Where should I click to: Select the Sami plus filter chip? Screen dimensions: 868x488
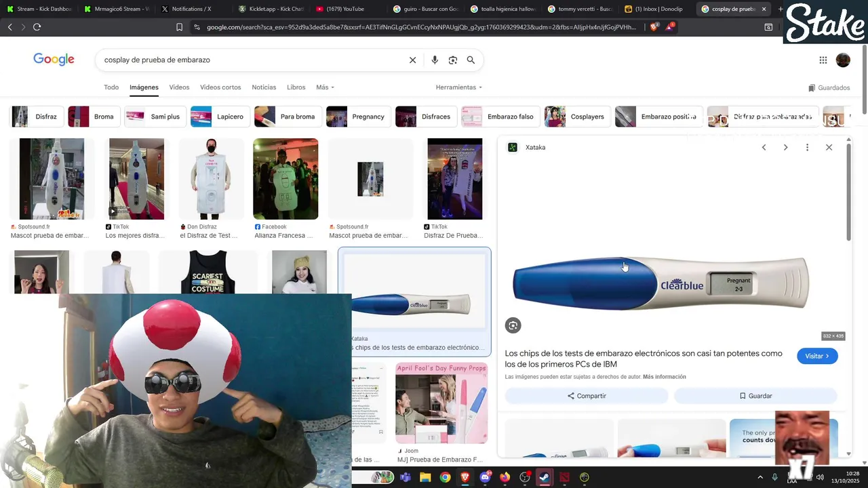tap(155, 117)
